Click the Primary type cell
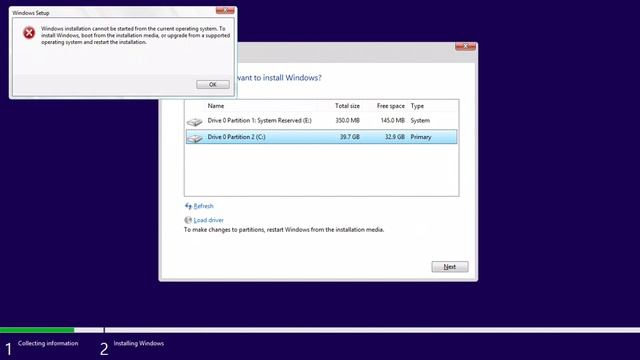The height and width of the screenshot is (360, 640). pyautogui.click(x=421, y=137)
